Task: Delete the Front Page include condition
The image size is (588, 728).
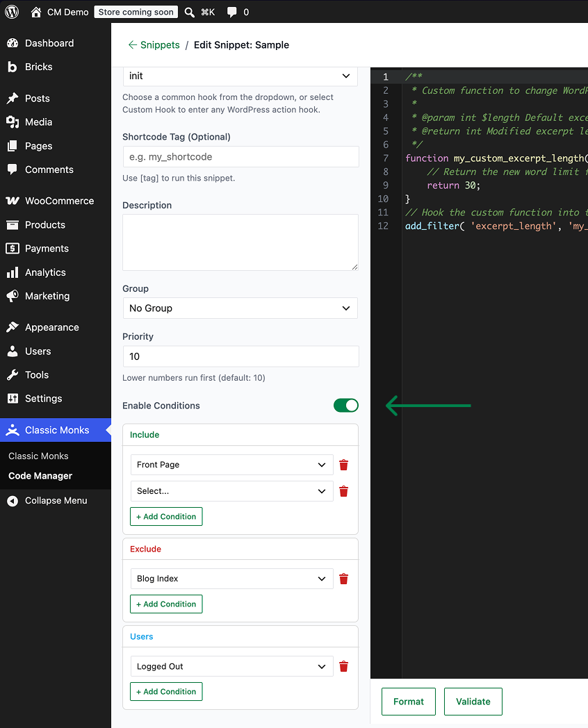Action: point(344,465)
